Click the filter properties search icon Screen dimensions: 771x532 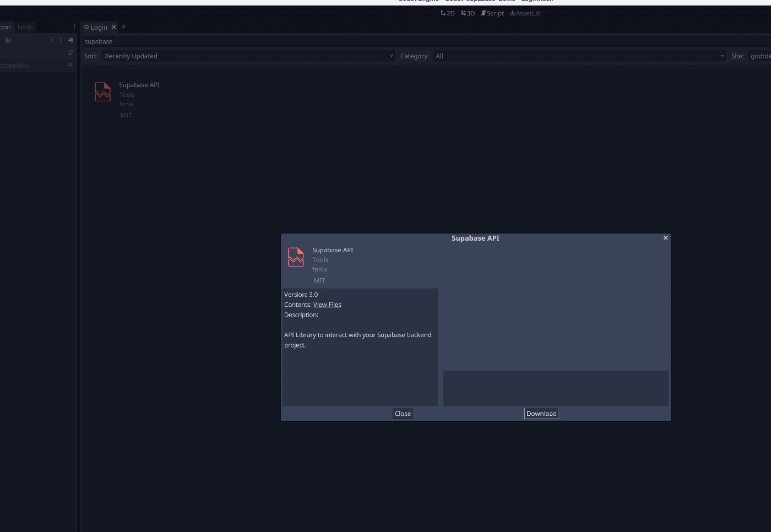pyautogui.click(x=70, y=65)
